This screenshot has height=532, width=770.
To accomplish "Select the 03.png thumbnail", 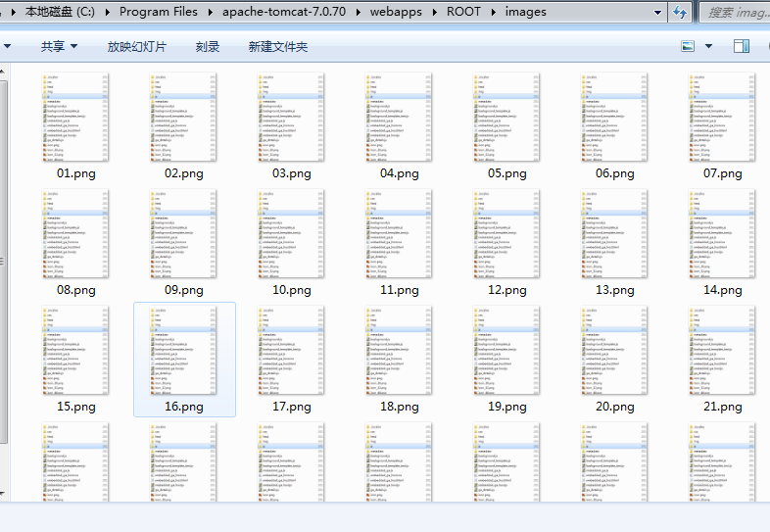I will click(291, 117).
